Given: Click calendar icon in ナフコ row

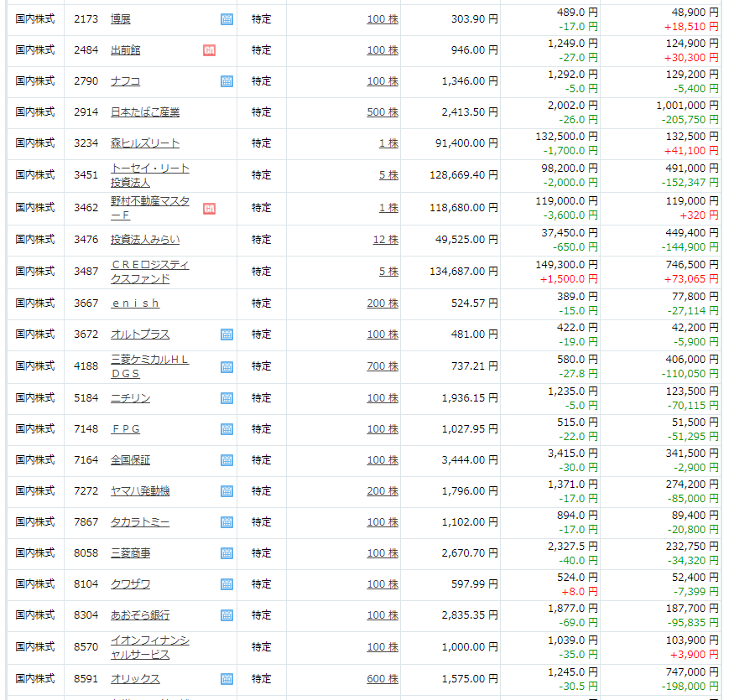Looking at the screenshot, I should [x=227, y=81].
